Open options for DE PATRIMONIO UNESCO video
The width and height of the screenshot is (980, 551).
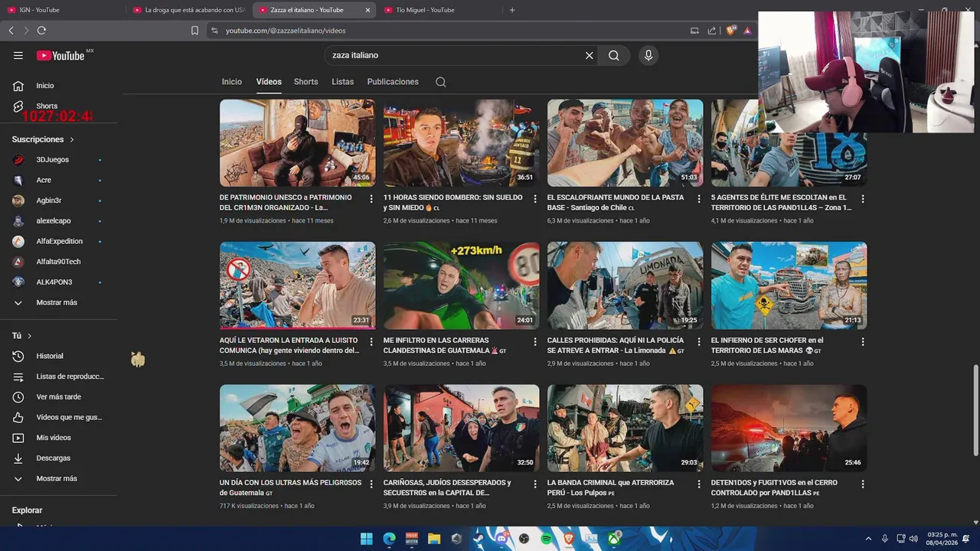pos(371,198)
